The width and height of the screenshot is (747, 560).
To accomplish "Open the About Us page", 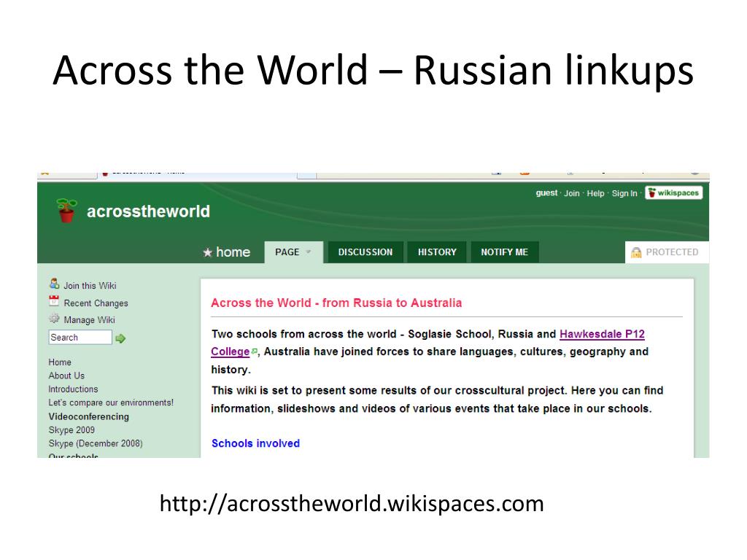I will coord(66,376).
